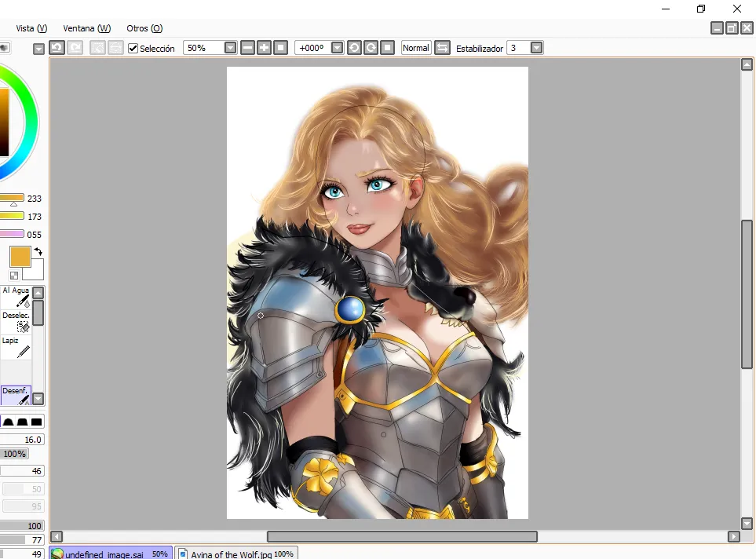Screen dimensions: 756x559
Task: Click the slider showing value 100
Action: tap(22, 526)
